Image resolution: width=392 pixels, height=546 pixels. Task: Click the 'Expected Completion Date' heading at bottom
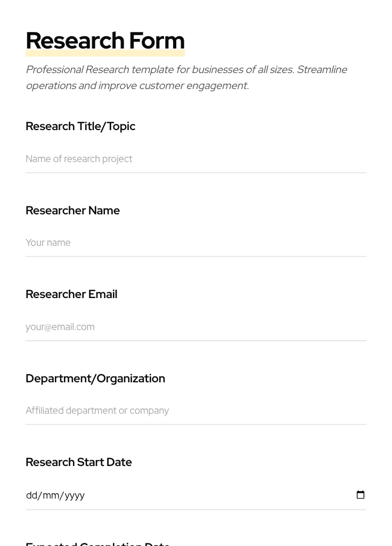click(x=97, y=543)
